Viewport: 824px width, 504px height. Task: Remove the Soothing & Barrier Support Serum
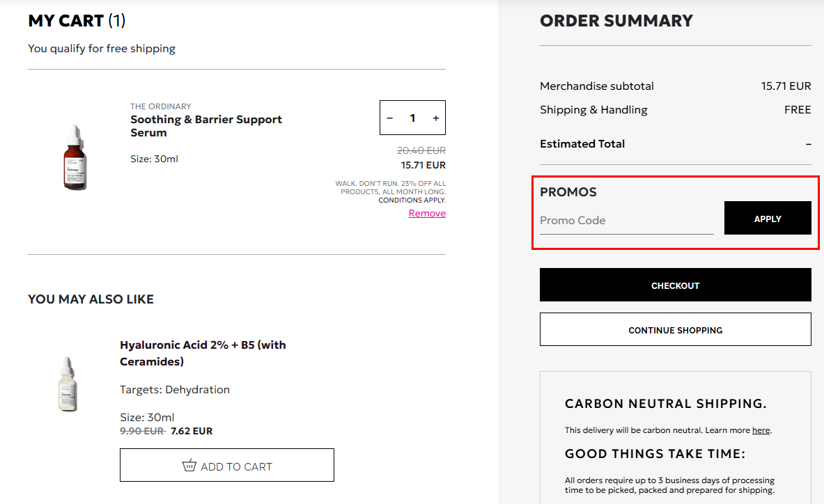427,214
